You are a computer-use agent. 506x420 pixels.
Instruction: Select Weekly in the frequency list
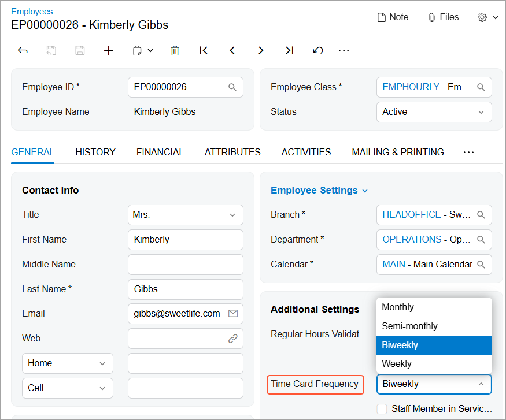(434, 364)
